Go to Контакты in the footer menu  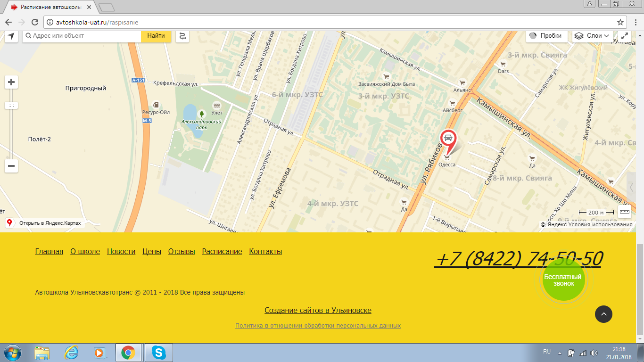pos(265,252)
